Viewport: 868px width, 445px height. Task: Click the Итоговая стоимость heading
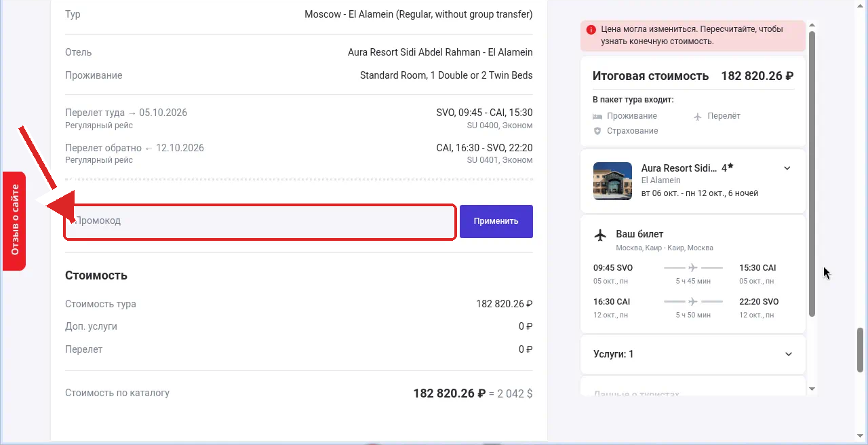(x=650, y=76)
